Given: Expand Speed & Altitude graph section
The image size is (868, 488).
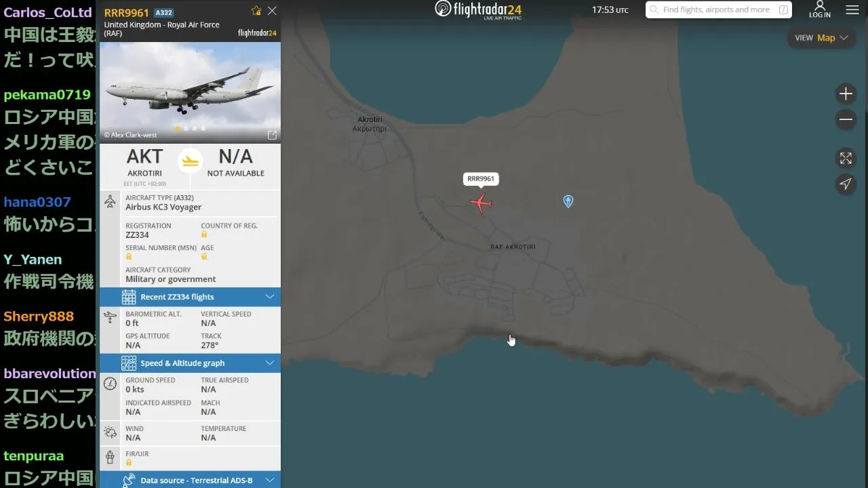Looking at the screenshot, I should 190,363.
